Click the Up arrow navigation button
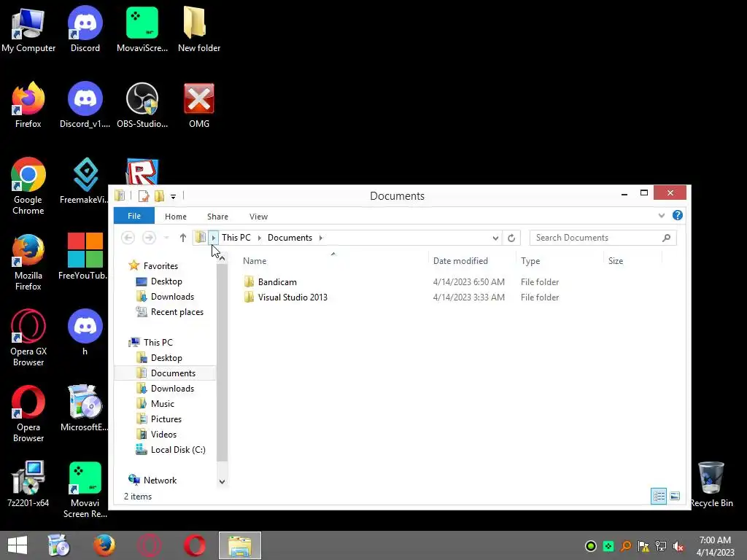747x560 pixels. point(182,238)
